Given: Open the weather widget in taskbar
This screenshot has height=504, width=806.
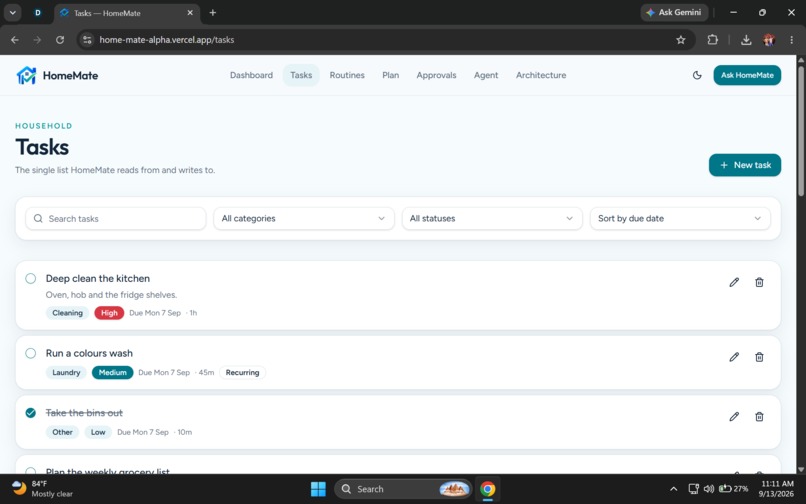Looking at the screenshot, I should point(42,489).
